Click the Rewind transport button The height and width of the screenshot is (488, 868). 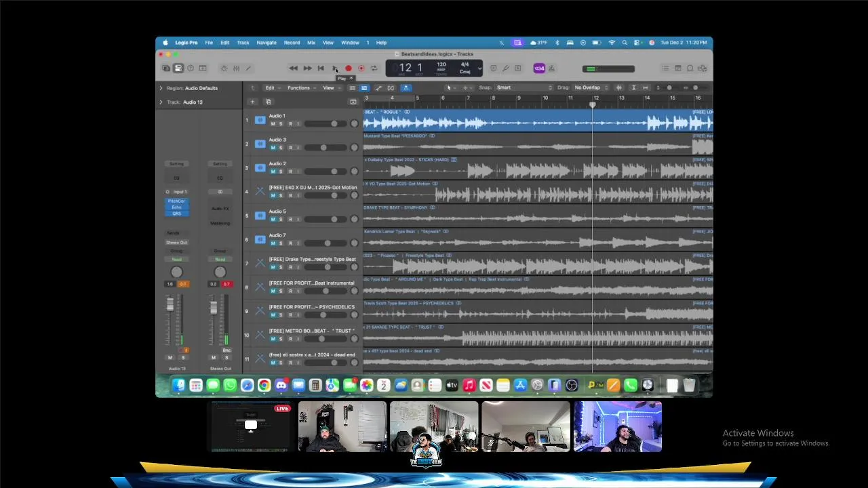click(x=293, y=68)
